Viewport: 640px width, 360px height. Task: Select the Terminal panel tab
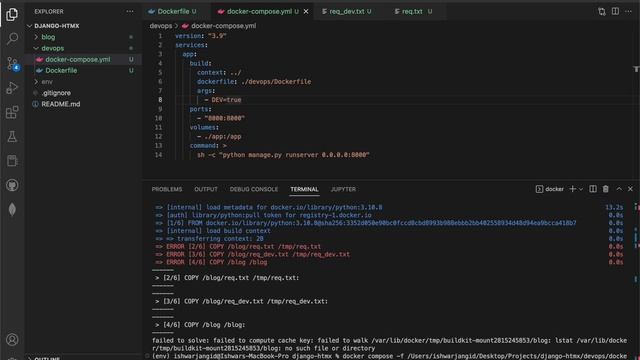point(304,189)
